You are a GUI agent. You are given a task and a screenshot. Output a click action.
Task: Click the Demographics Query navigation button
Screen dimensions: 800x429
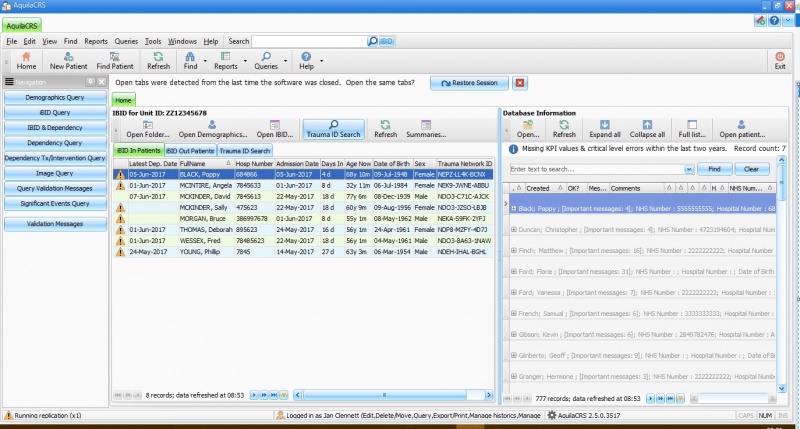click(x=53, y=99)
